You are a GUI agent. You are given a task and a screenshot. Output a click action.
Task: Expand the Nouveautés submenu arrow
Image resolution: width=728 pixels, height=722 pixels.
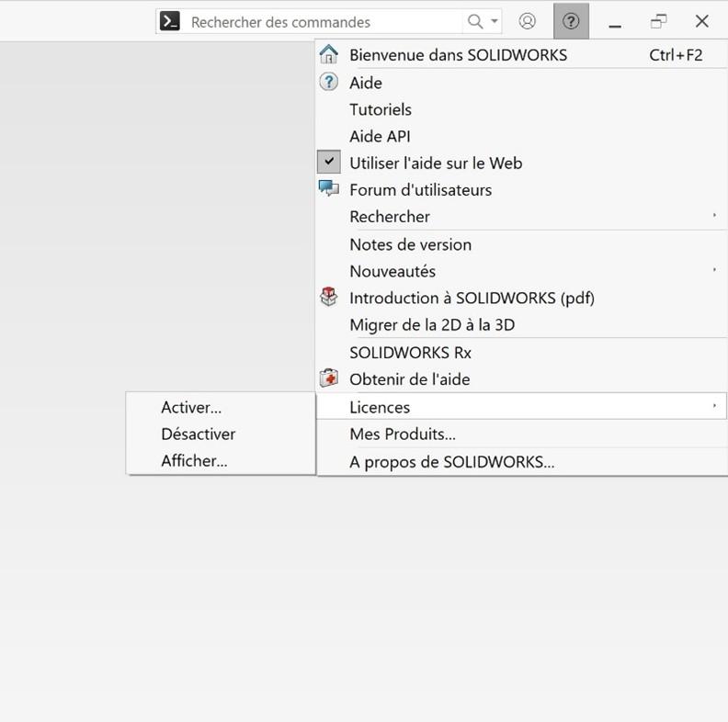pyautogui.click(x=714, y=270)
